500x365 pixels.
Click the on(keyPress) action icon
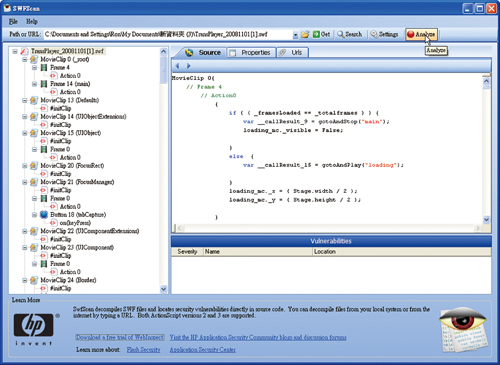[x=53, y=223]
